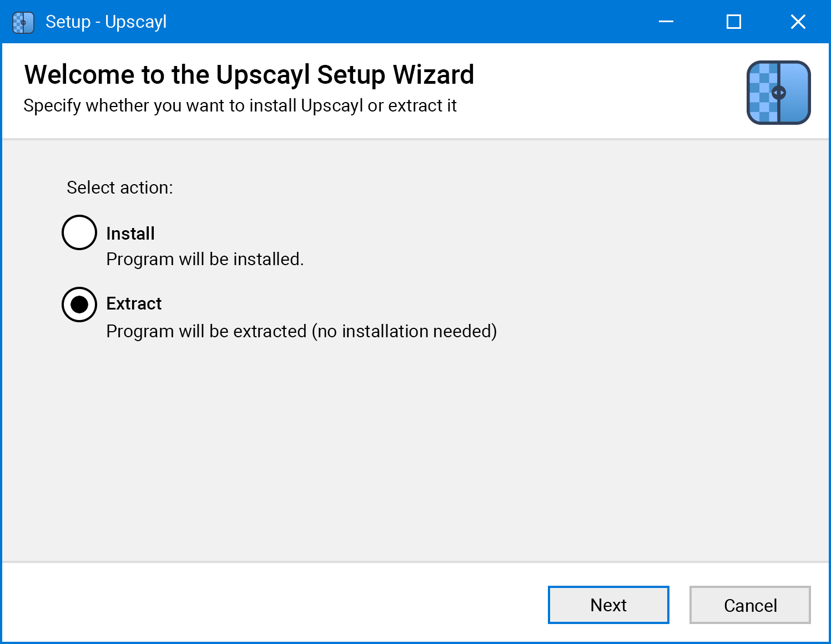Click the Install option label
The width and height of the screenshot is (831, 644).
[130, 233]
